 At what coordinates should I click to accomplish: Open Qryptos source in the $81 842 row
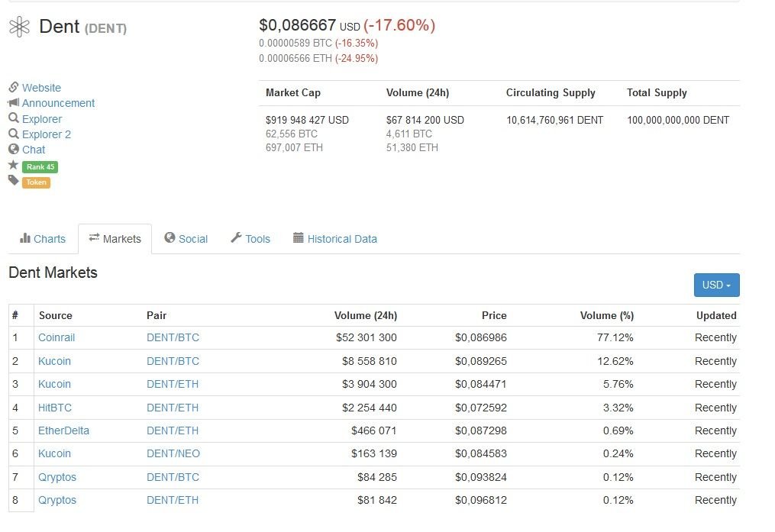point(57,500)
